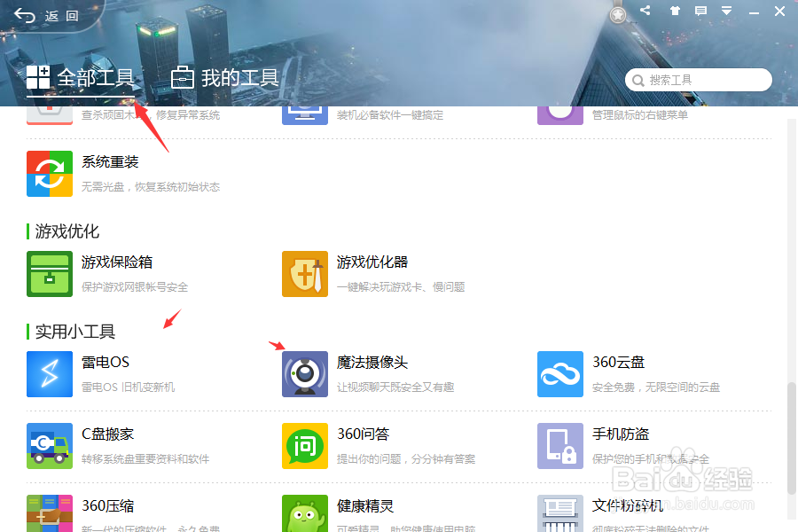
Task: Click the 360云盘 title
Action: pyautogui.click(x=618, y=363)
